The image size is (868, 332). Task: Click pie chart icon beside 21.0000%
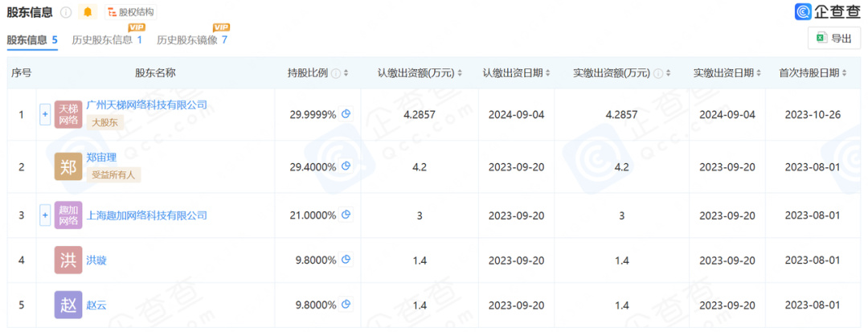(346, 215)
